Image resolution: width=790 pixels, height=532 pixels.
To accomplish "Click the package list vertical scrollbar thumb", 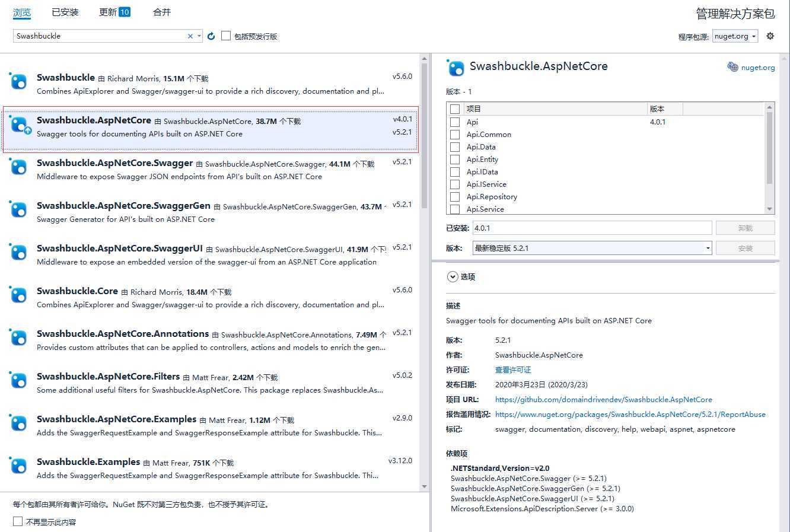I will (x=425, y=136).
